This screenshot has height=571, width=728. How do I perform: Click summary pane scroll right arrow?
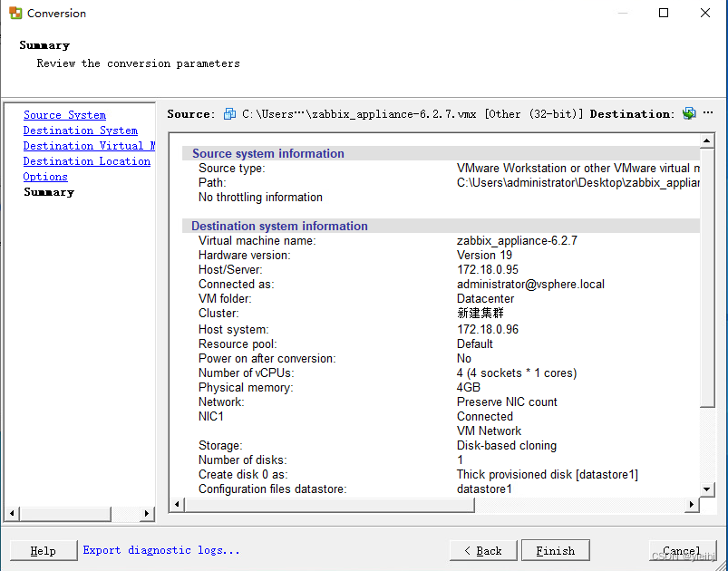(692, 504)
